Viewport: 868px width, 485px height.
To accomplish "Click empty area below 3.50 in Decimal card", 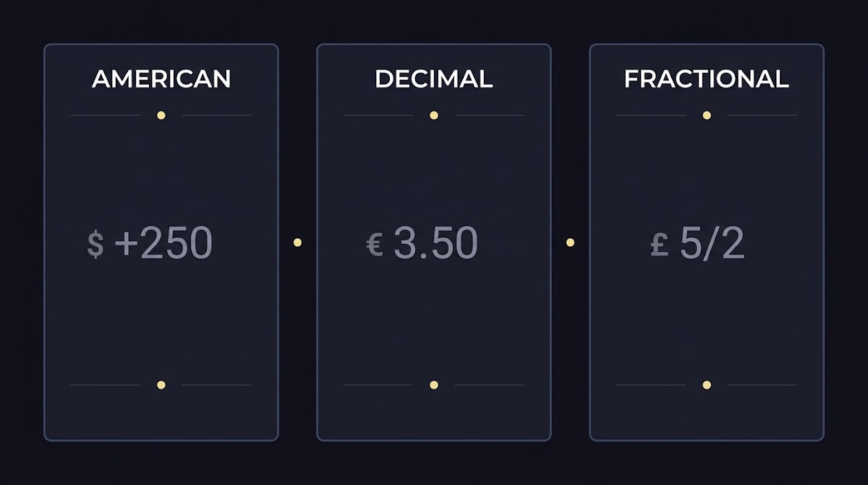I will (x=434, y=319).
